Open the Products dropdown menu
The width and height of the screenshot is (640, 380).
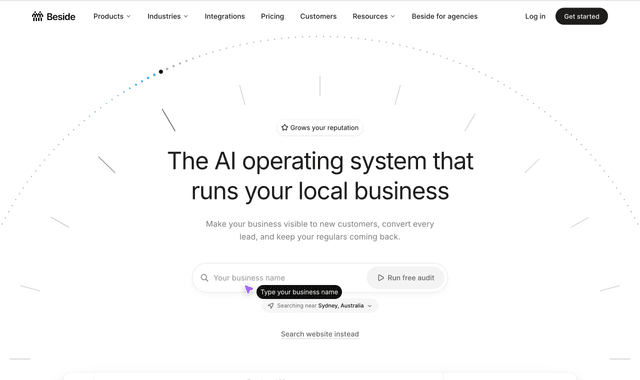(x=112, y=16)
